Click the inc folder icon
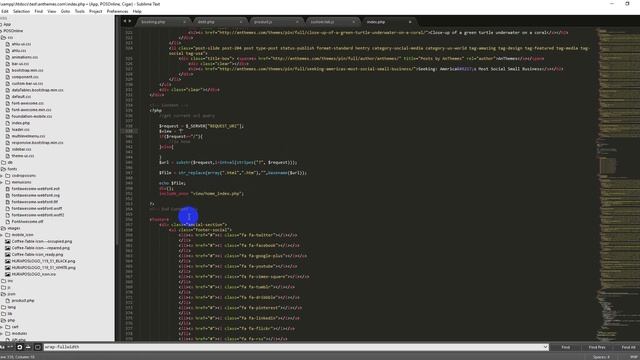Image resolution: width=640 pixels, height=360 pixels. [x=4, y=281]
